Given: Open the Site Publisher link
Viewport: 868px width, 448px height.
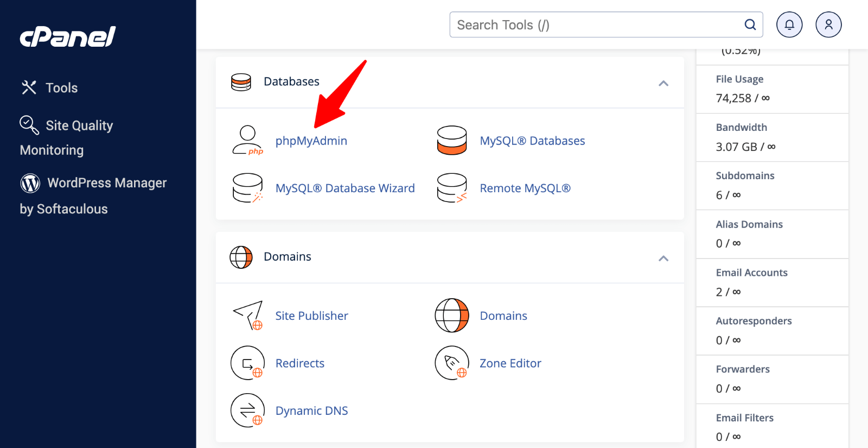Looking at the screenshot, I should coord(312,316).
